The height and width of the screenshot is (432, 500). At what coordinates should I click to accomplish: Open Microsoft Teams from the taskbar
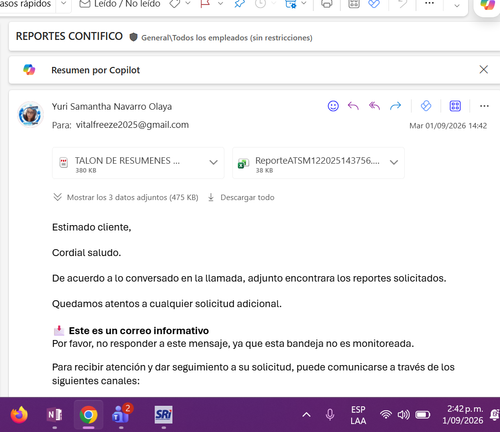[x=121, y=414]
